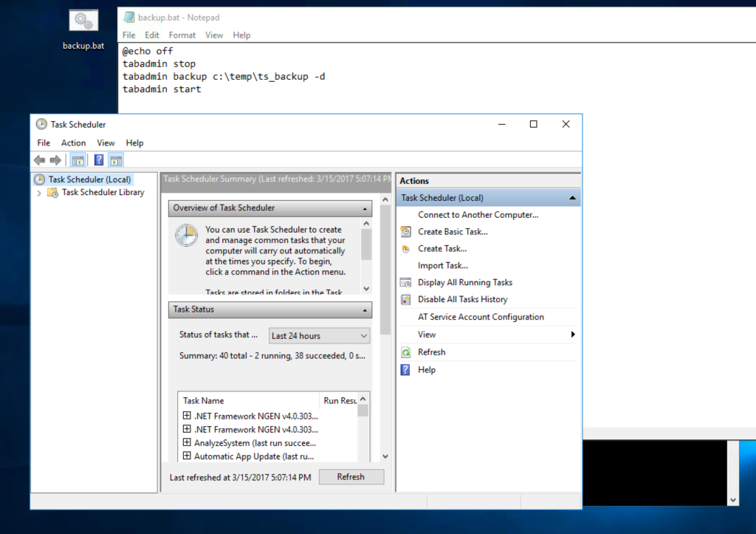Select the Create Task action icon
This screenshot has width=756, height=534.
pyautogui.click(x=404, y=248)
